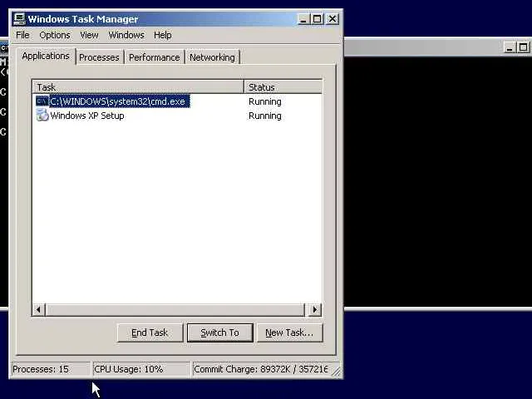The height and width of the screenshot is (399, 532).
Task: Maximize the background command prompt window
Action: click(523, 47)
